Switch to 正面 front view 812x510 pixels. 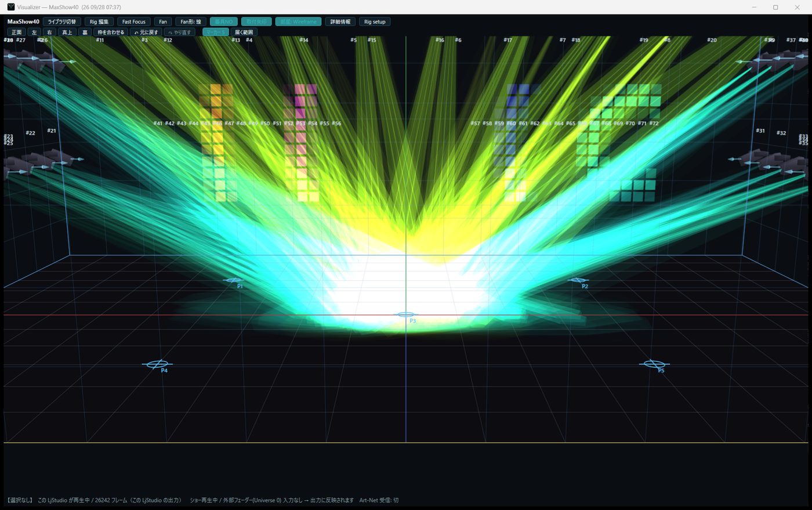pyautogui.click(x=17, y=32)
